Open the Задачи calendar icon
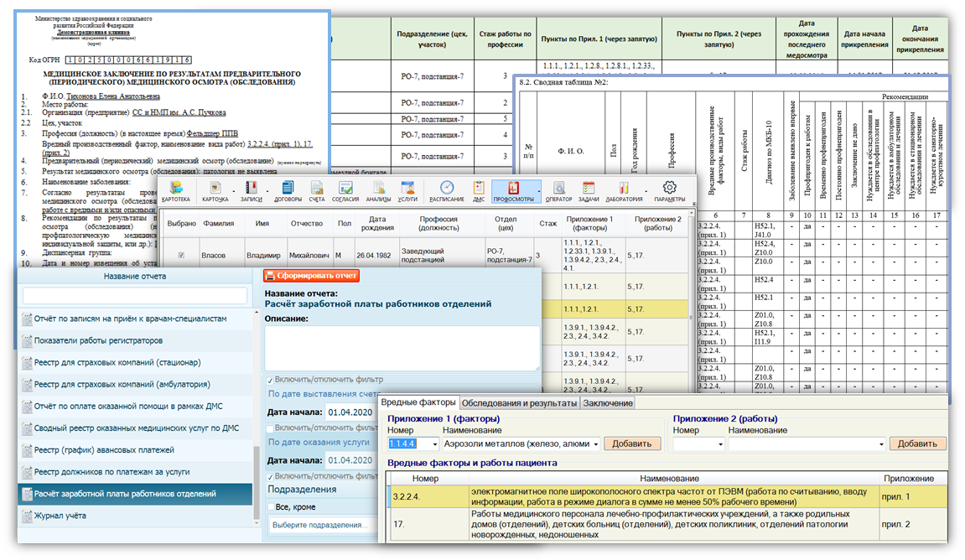This screenshot has height=560, width=965. pos(588,190)
